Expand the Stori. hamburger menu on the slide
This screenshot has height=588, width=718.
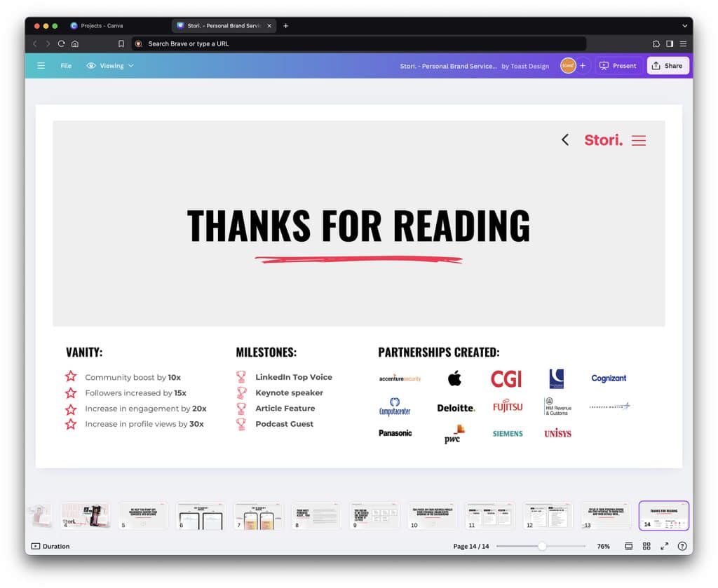(x=639, y=140)
